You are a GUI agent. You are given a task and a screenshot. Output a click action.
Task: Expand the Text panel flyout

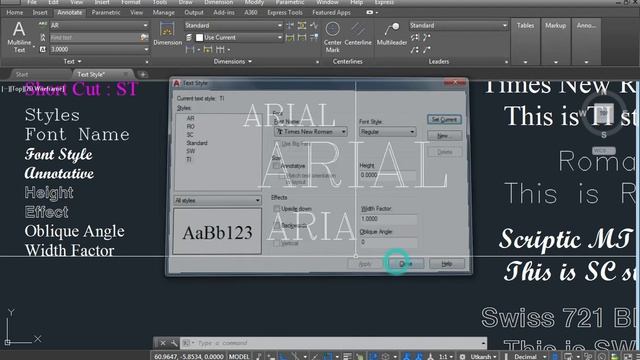tap(73, 62)
